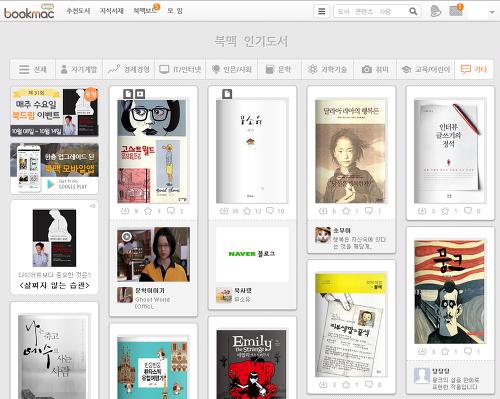500x399 pixels.
Task: Open the hamburger list menu beside search
Action: pyautogui.click(x=322, y=12)
